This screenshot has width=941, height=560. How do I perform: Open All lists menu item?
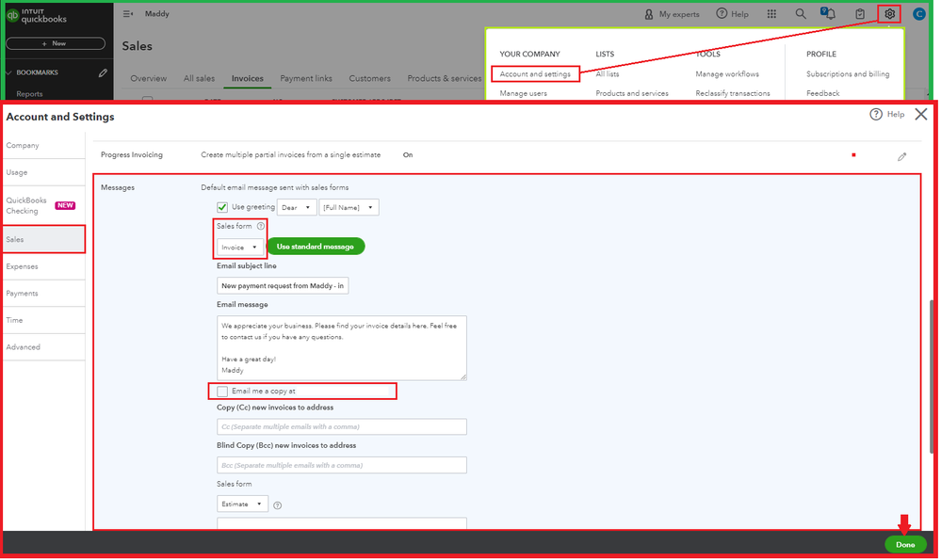click(608, 73)
